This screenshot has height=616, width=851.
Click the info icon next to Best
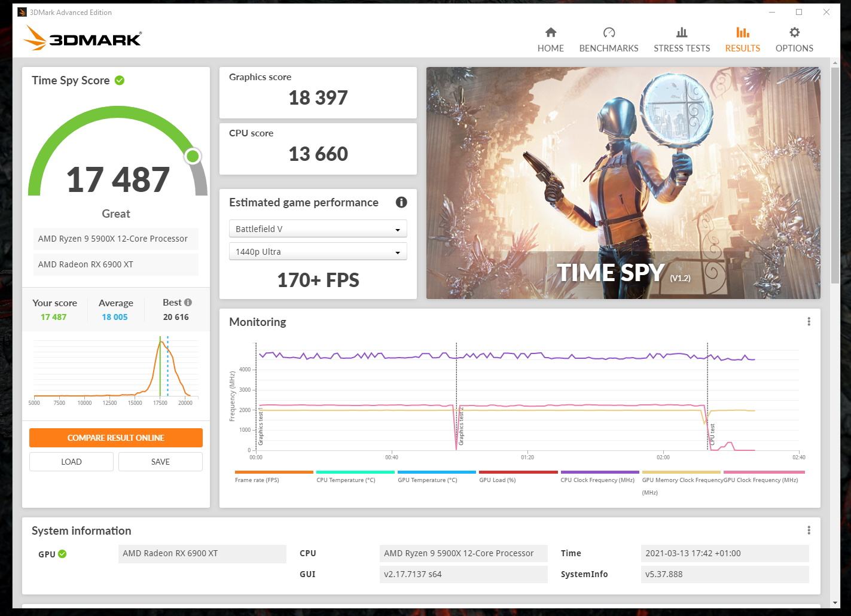188,303
